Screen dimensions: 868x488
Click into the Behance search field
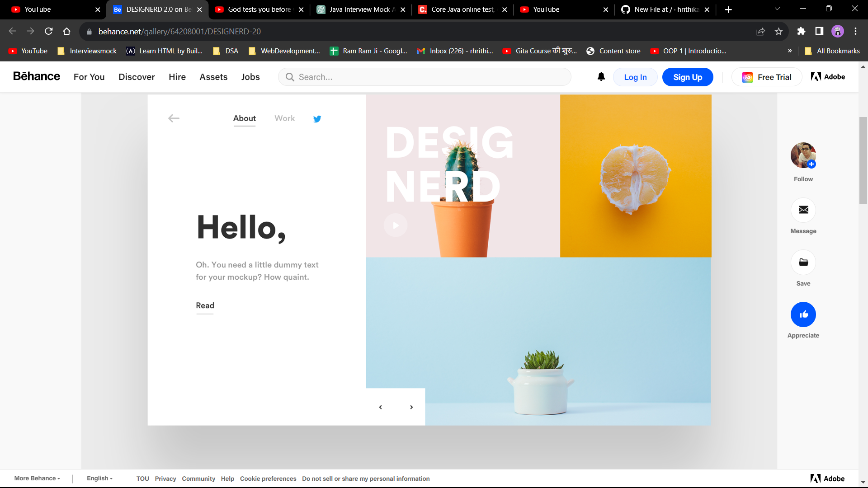[424, 77]
